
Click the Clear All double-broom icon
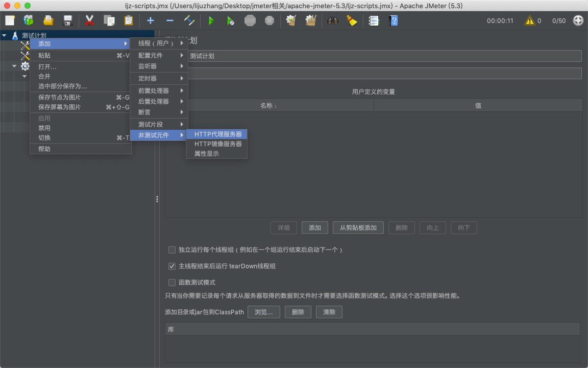311,20
